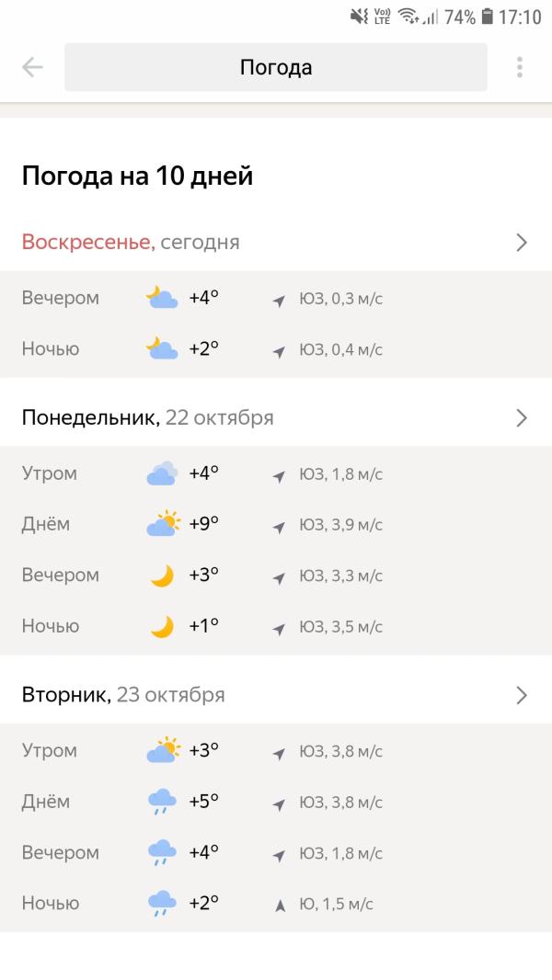Screen dimensions: 552x980
Task: Tap the rain cloud icon for Tuesday Днём
Action: (162, 802)
